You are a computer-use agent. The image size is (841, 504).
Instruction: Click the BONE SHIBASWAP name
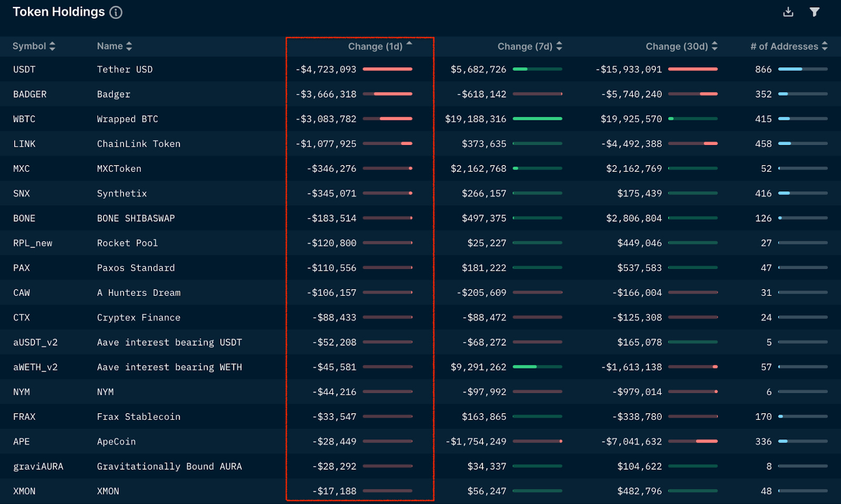pos(136,218)
